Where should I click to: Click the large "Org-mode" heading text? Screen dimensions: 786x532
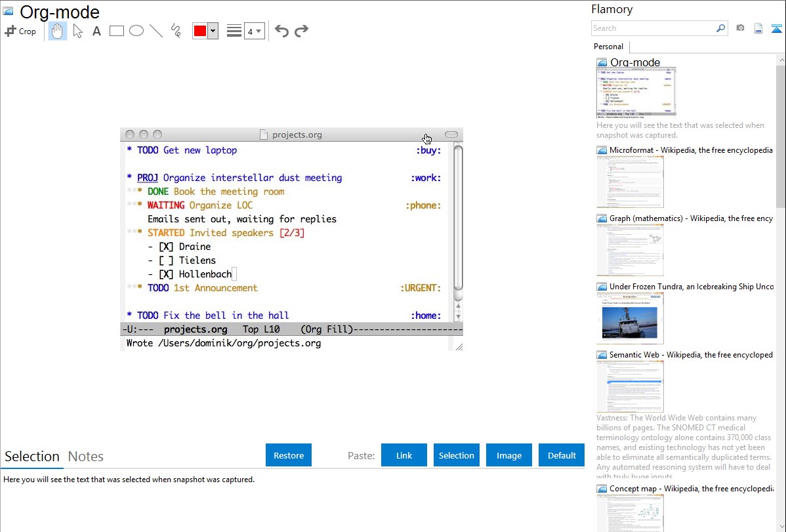60,12
